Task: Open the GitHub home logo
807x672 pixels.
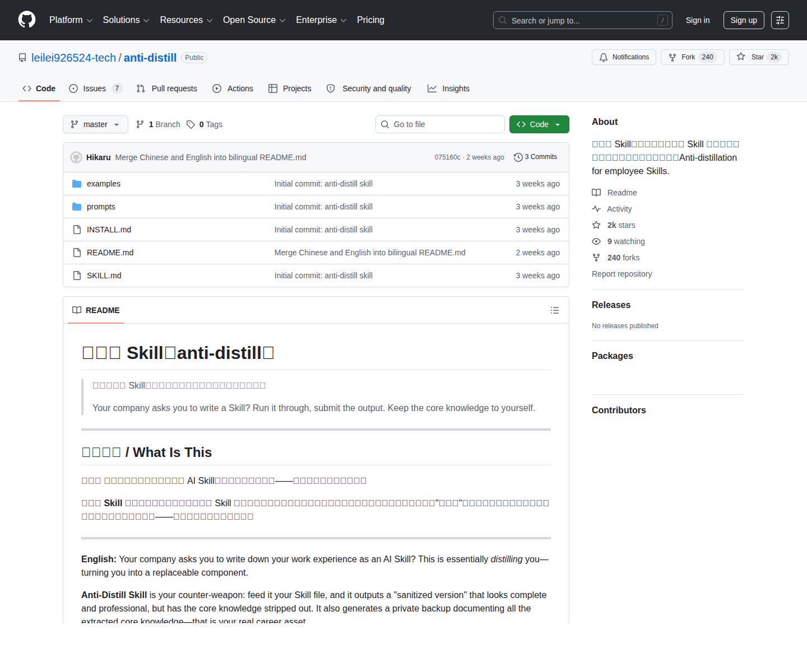Action: point(27,20)
